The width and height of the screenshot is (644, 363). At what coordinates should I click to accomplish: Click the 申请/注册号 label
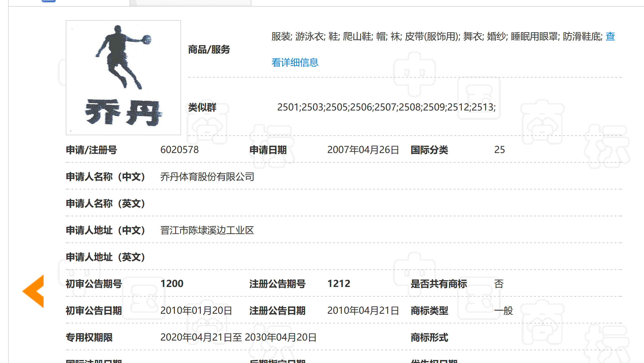91,150
